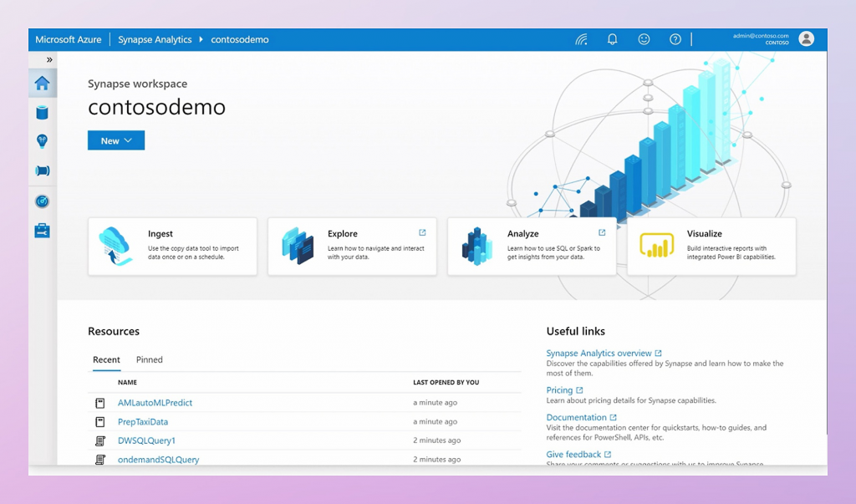Open the Develop hub lightbulb icon

[x=42, y=141]
